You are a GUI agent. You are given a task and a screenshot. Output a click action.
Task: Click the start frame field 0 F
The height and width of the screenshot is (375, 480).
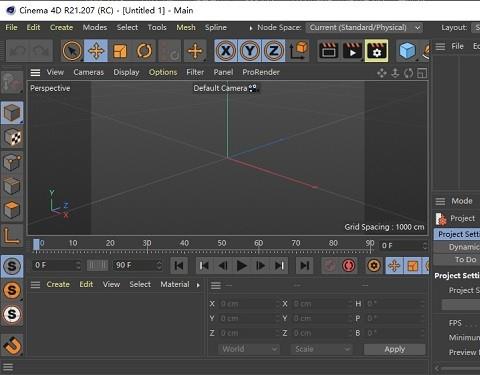point(57,265)
